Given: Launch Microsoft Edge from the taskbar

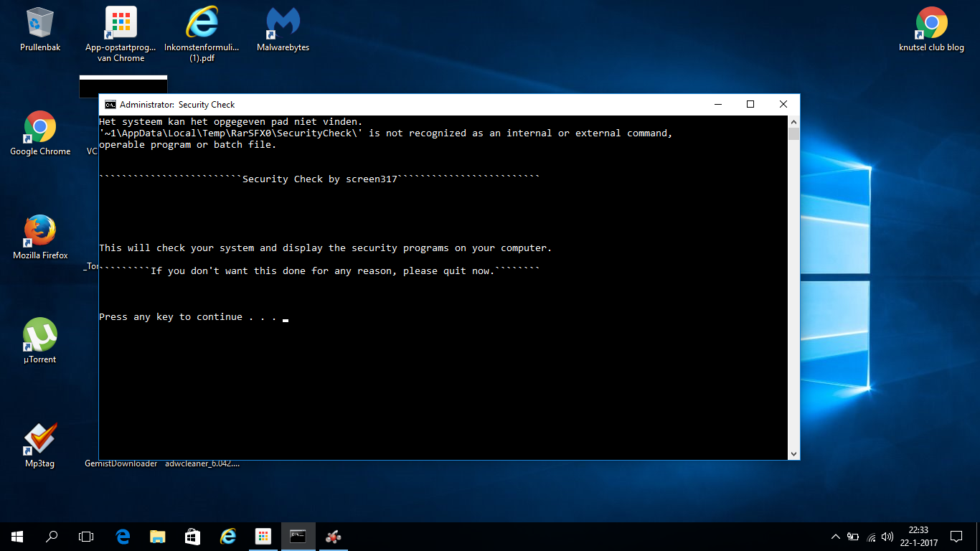Looking at the screenshot, I should coord(123,537).
